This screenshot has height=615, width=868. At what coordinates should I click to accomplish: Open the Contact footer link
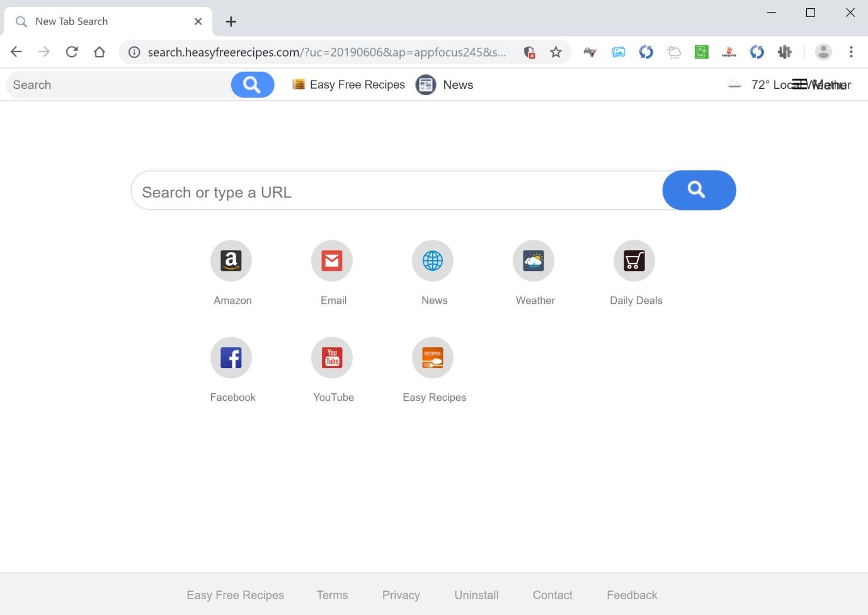(552, 595)
